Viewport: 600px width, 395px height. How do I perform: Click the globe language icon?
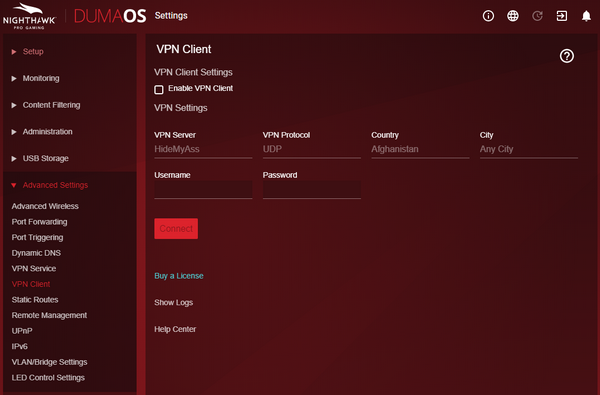(x=512, y=16)
